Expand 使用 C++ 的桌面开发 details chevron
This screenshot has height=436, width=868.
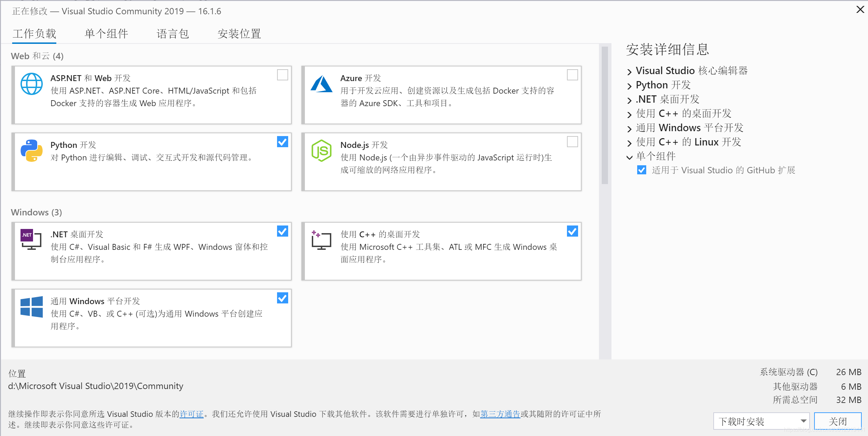(x=629, y=114)
